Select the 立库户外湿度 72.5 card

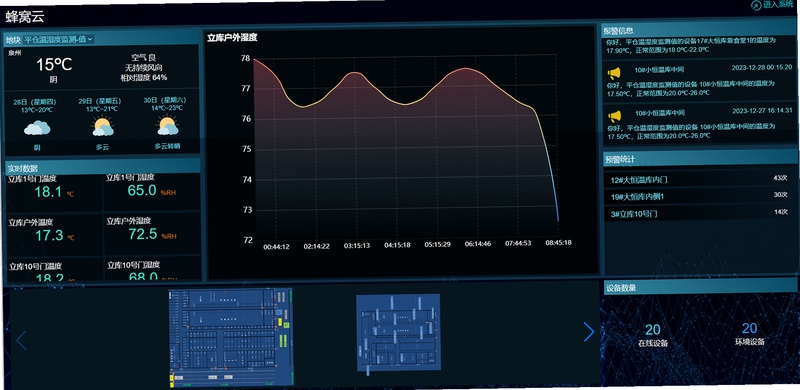[152, 233]
